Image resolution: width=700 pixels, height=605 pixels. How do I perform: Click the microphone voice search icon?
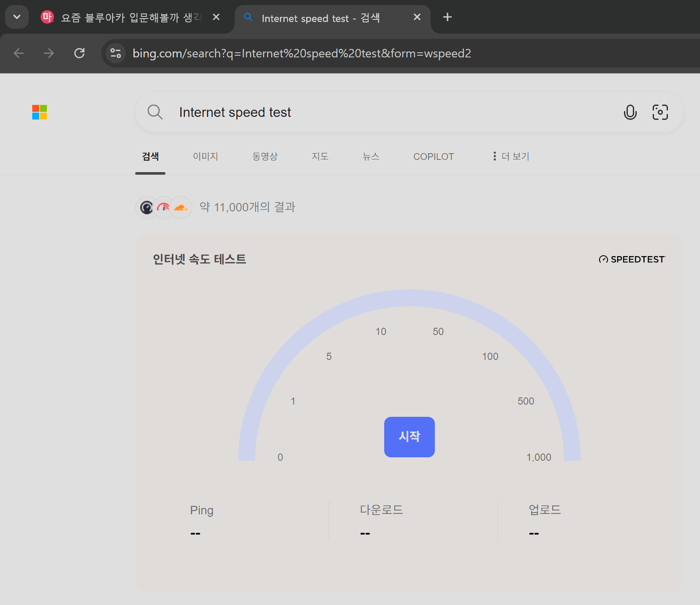tap(630, 112)
